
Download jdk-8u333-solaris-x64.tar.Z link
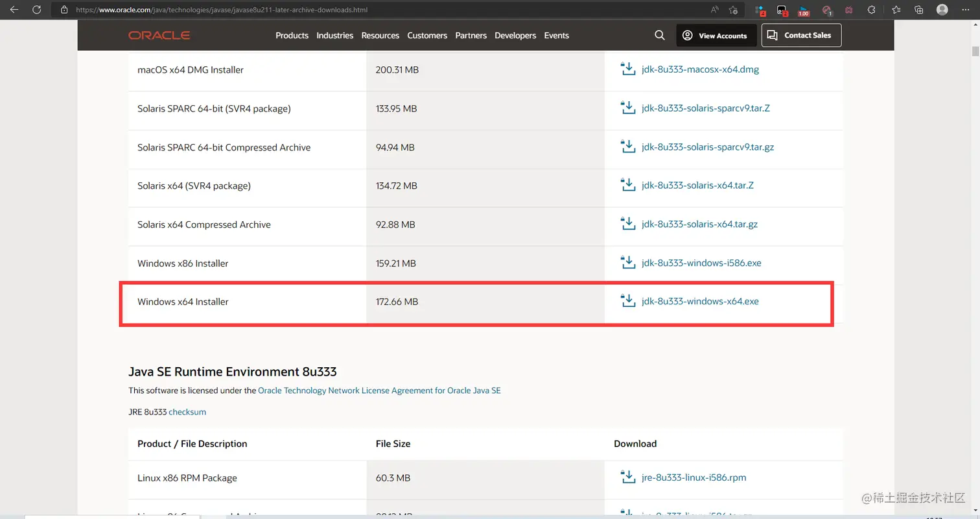pyautogui.click(x=697, y=186)
